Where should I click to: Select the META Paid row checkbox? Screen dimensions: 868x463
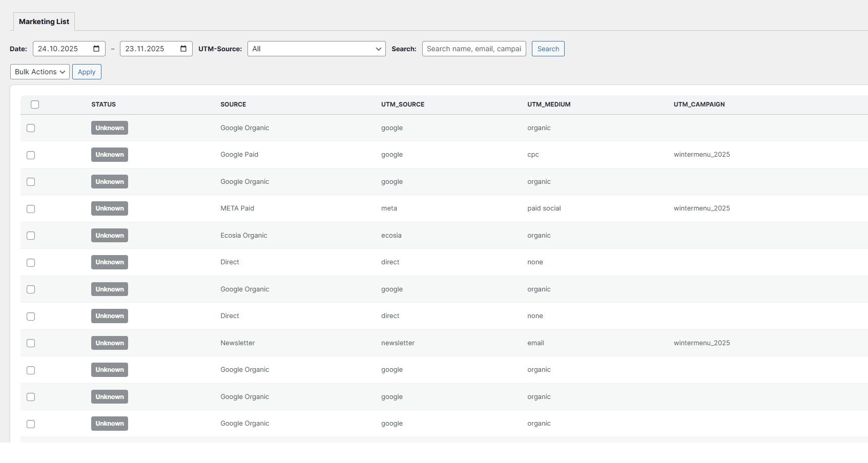click(x=31, y=209)
